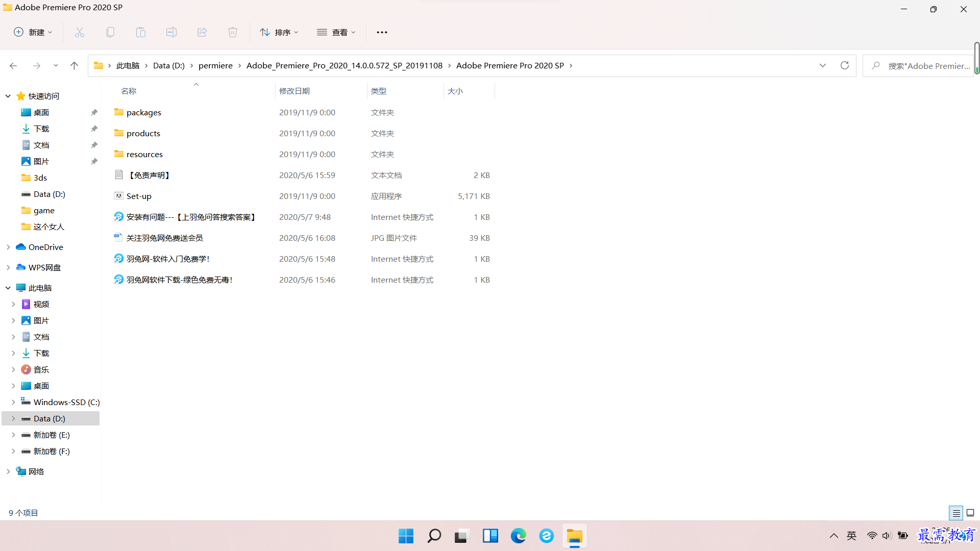Select the packages folder
Screen dimensions: 980x551
[144, 112]
